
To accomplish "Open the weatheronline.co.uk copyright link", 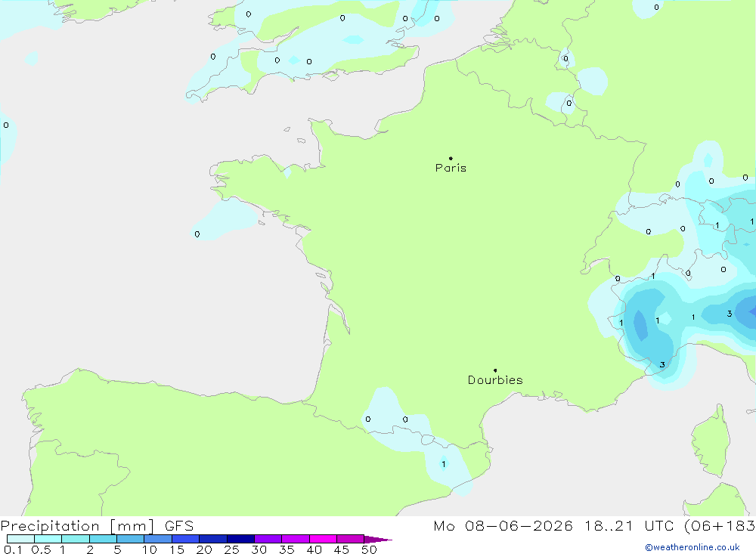I will point(692,547).
